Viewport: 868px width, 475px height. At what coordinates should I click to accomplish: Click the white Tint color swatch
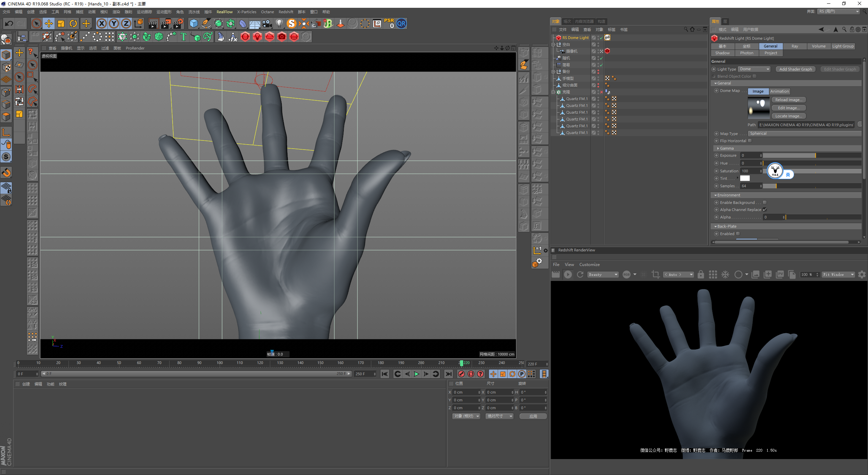[745, 178]
